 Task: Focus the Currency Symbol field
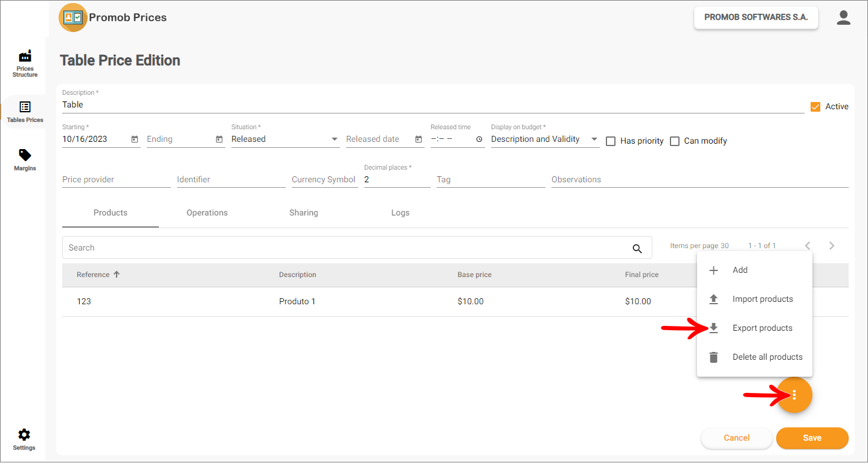coord(325,180)
